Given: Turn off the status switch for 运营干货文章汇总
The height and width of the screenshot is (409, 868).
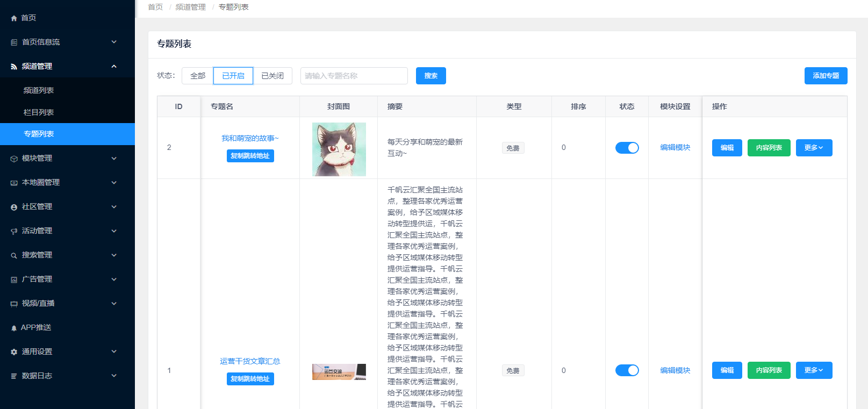Looking at the screenshot, I should tap(627, 370).
